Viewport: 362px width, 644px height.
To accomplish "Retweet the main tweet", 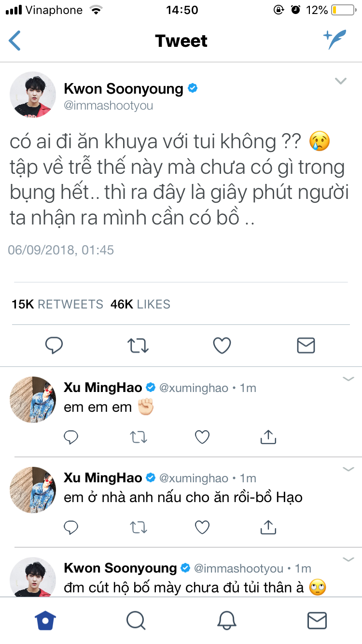I will pyautogui.click(x=138, y=345).
